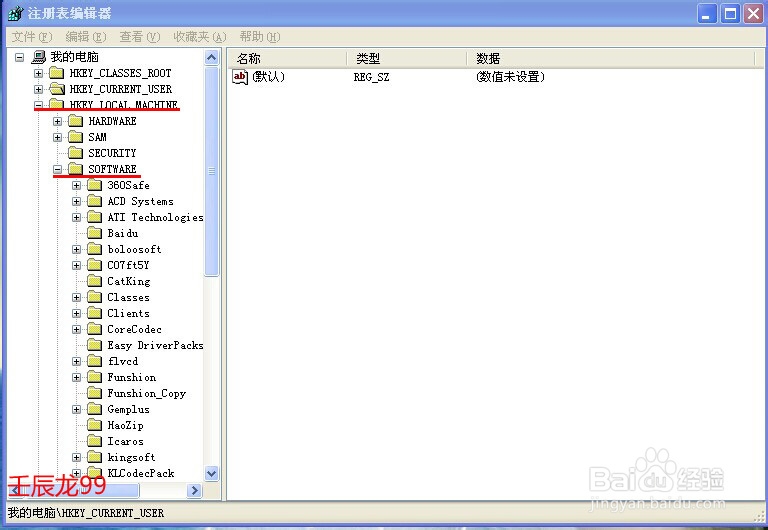Expand the Clients key

pyautogui.click(x=76, y=313)
